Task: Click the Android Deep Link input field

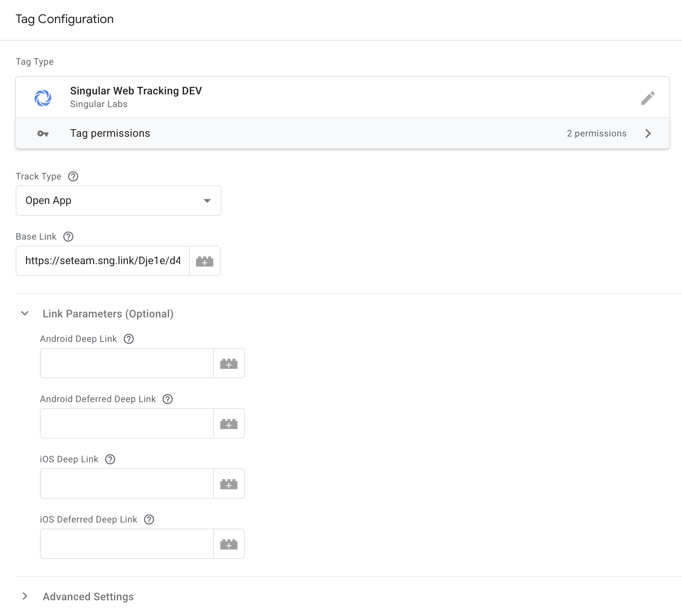Action: click(x=127, y=363)
